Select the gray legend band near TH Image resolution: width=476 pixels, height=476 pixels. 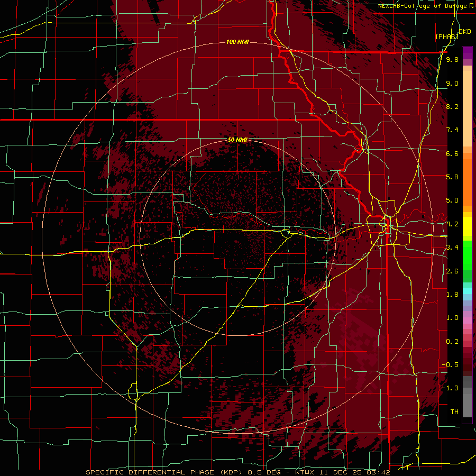click(x=467, y=405)
